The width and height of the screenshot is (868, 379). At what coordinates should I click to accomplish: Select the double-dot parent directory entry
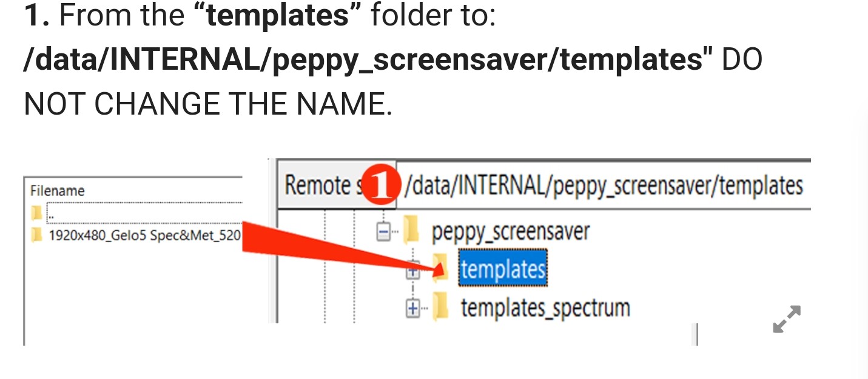click(144, 213)
